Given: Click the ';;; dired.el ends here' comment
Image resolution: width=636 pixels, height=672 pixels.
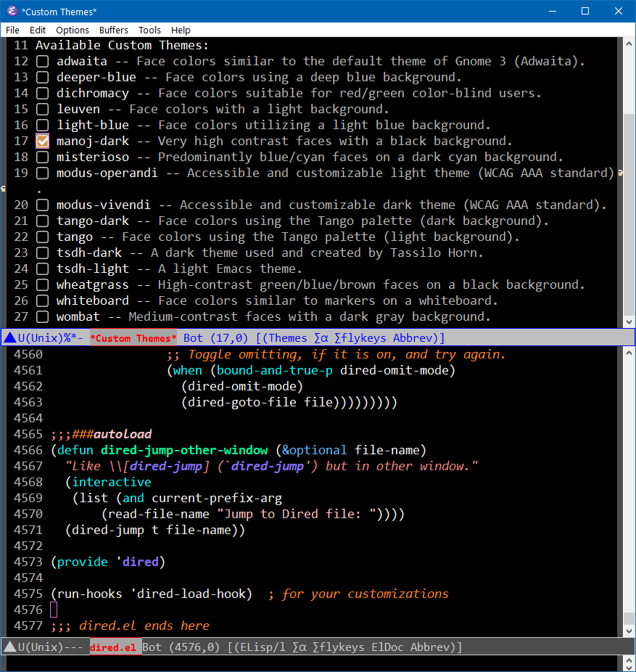Looking at the screenshot, I should pyautogui.click(x=131, y=626).
